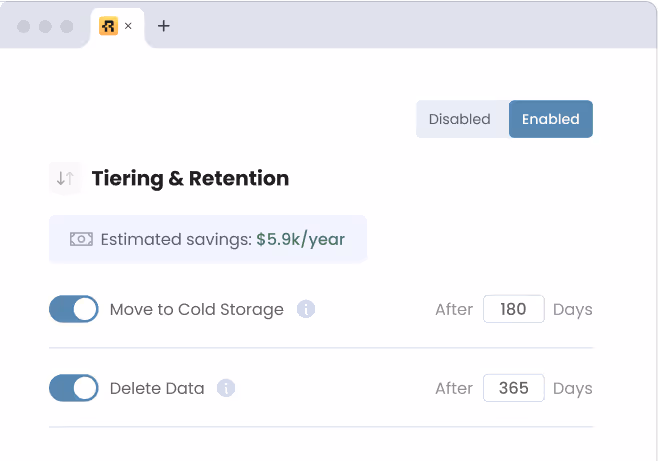Click the yellow favicon in the browser tab
This screenshot has width=658, height=461.
pyautogui.click(x=108, y=26)
